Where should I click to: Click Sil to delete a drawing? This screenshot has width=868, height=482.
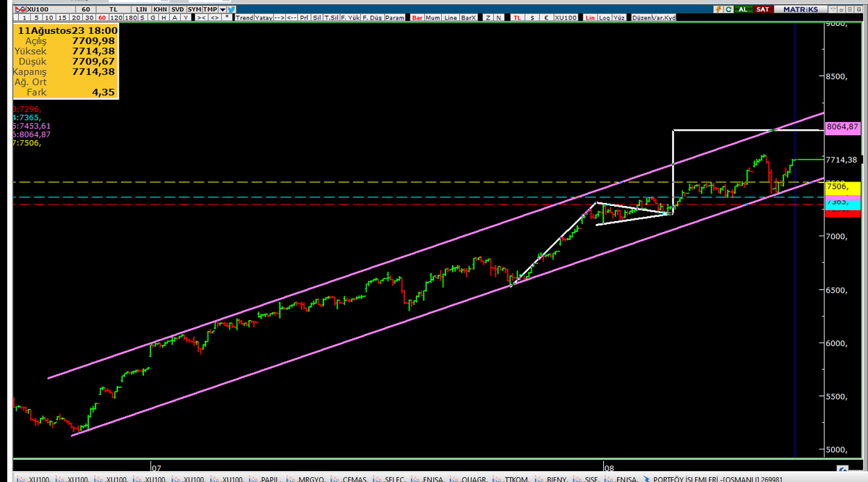318,17
